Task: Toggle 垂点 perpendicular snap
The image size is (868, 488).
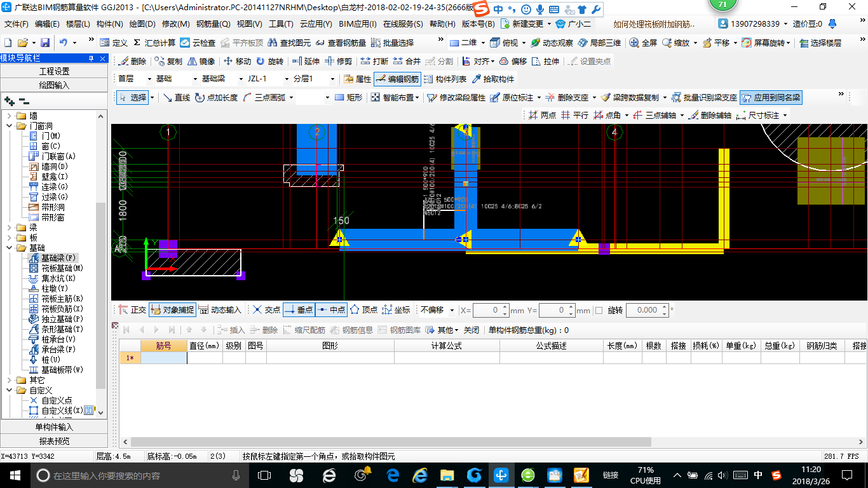Action: (x=299, y=310)
